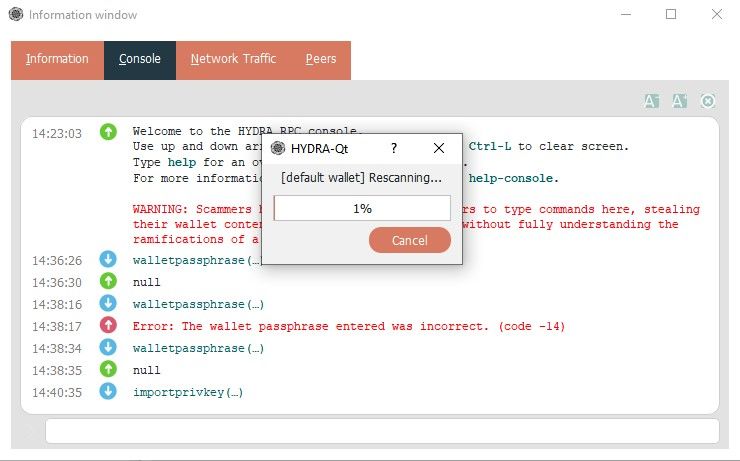Click the timestamp 14:23:03
Screen dimensions: 740x461
(x=57, y=134)
